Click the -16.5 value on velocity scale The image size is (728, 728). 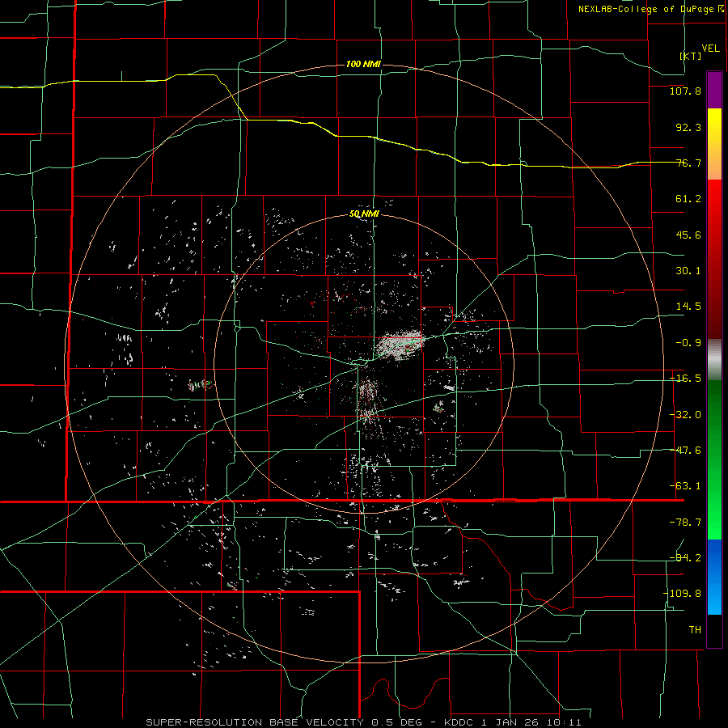[685, 379]
